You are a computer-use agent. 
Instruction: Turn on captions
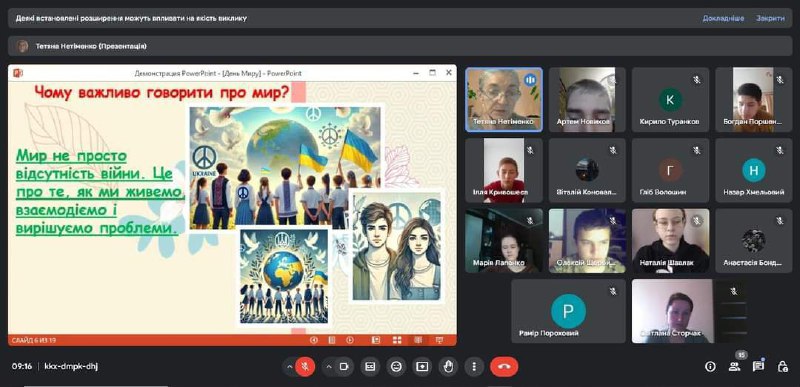(370, 367)
